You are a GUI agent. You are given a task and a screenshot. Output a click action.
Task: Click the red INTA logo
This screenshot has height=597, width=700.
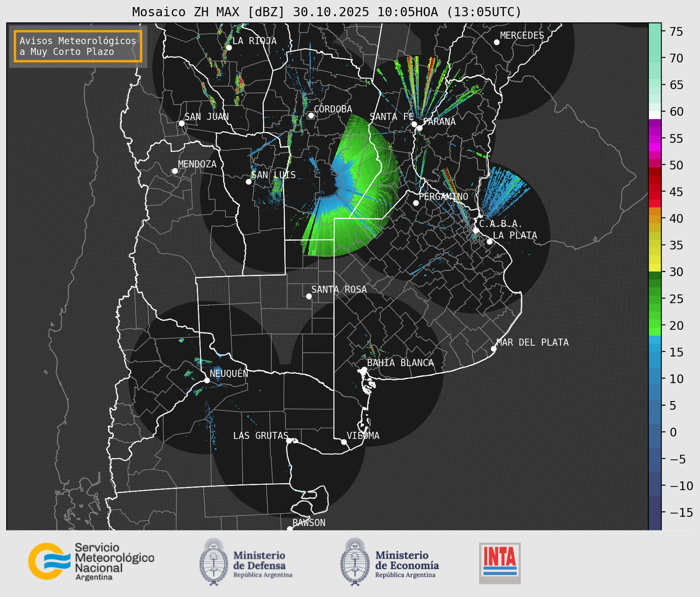point(500,563)
